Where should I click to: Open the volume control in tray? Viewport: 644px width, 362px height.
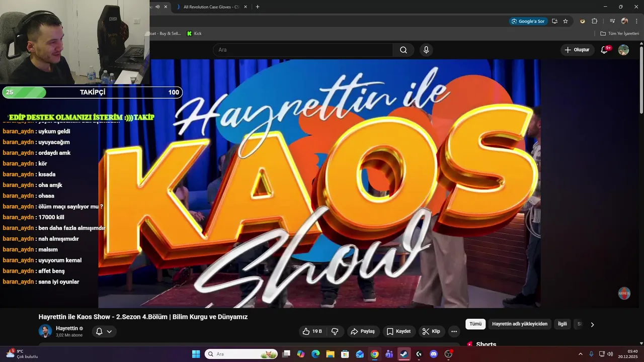click(x=610, y=354)
